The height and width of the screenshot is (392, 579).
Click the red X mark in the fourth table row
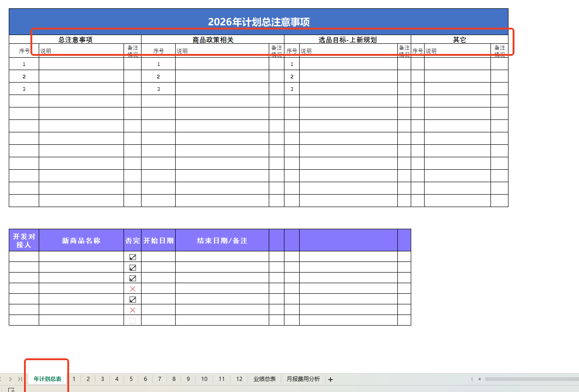coord(133,289)
